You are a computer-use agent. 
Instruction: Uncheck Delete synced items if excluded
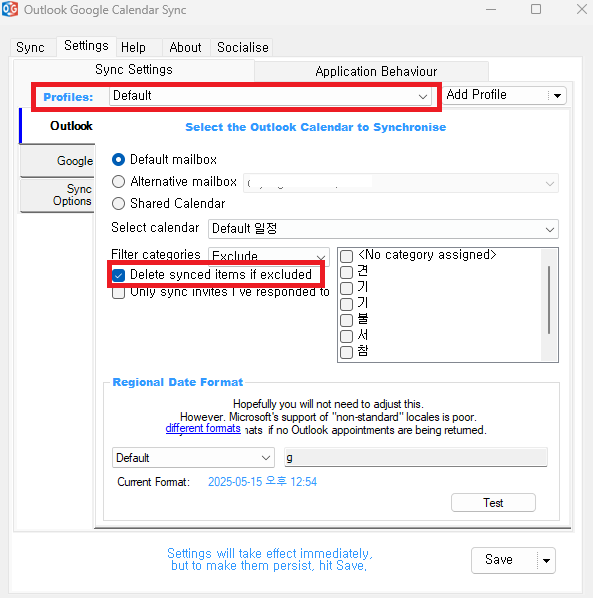[119, 275]
